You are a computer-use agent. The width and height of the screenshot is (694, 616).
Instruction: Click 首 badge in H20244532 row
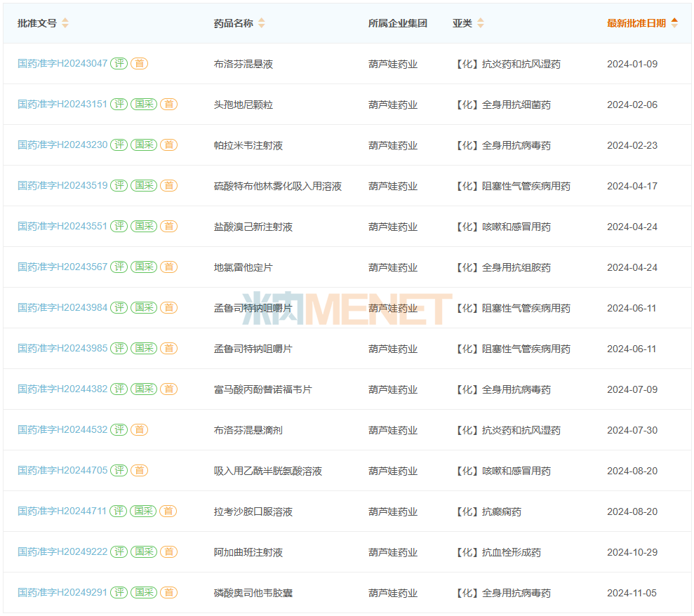click(140, 430)
